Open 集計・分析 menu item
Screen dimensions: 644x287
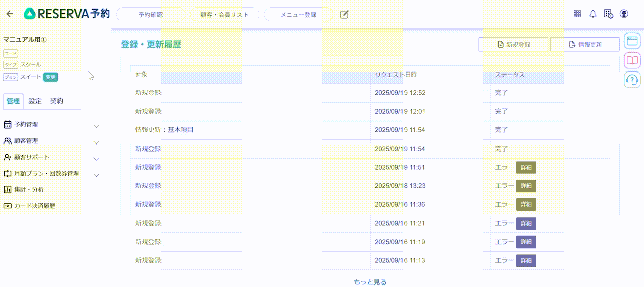[29, 190]
